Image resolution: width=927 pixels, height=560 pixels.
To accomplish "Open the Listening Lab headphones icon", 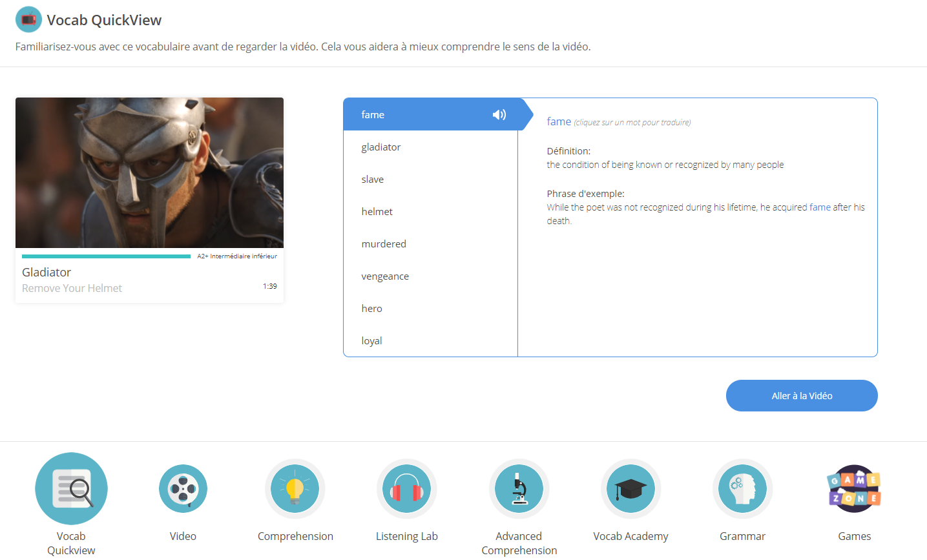I will point(407,489).
